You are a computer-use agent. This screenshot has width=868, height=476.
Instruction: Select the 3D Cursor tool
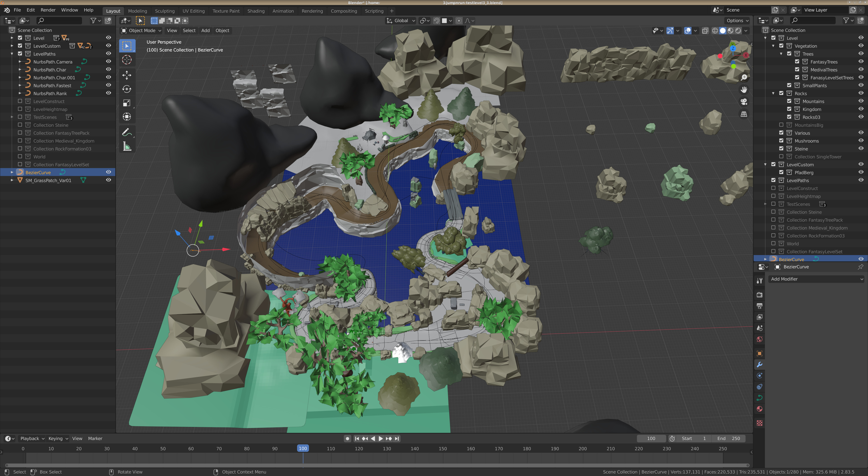point(127,60)
